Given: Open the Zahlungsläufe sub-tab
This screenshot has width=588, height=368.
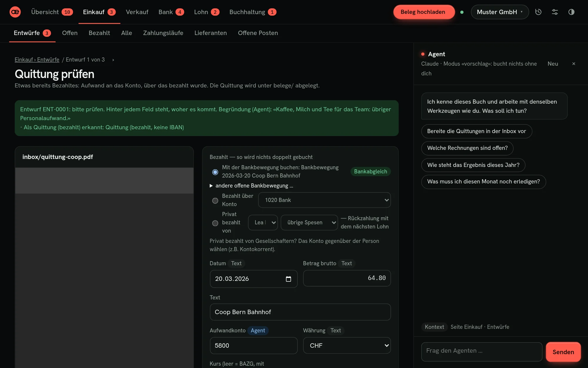Looking at the screenshot, I should [163, 33].
